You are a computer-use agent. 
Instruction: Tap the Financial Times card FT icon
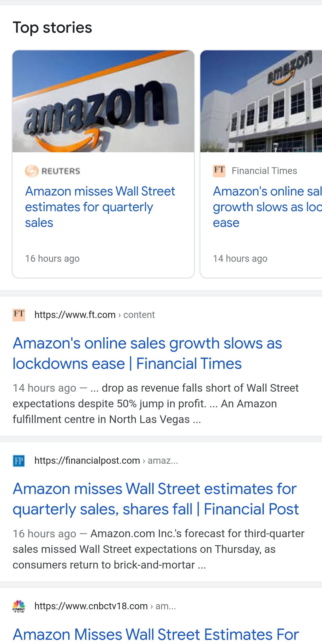[219, 171]
